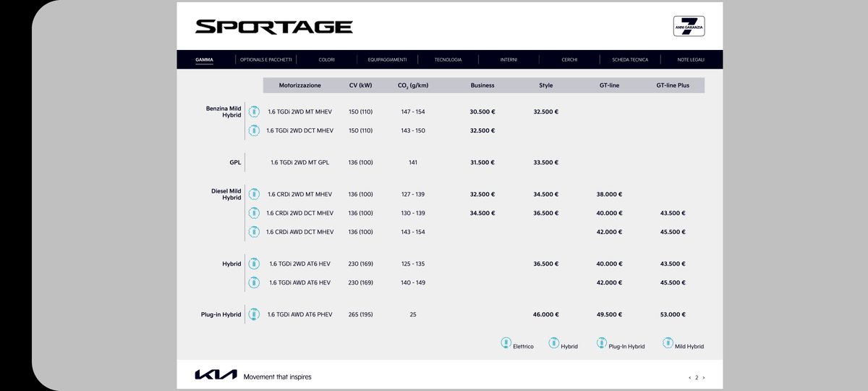Viewport: 868px width, 391px height.
Task: Click the 53.000 € PHEV GT-line Plus price
Action: pyautogui.click(x=673, y=314)
